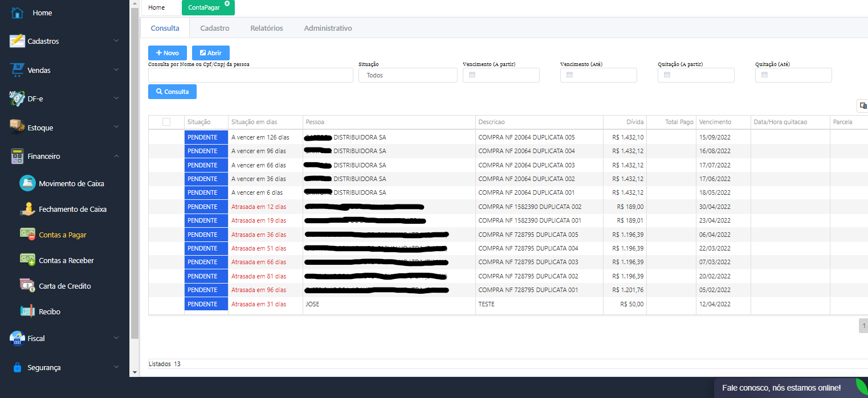Expand the Estoque menu section
This screenshot has height=398, width=868.
pos(63,128)
